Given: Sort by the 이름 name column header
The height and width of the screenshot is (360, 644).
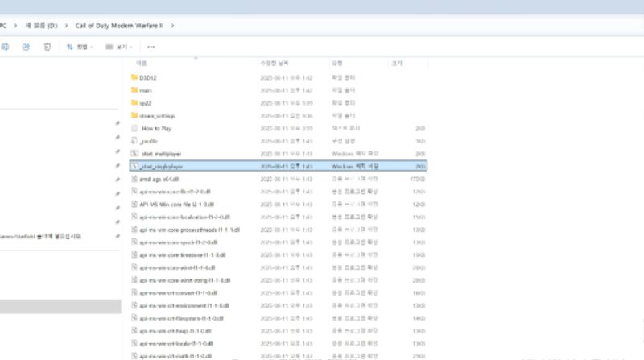Looking at the screenshot, I should [x=142, y=62].
